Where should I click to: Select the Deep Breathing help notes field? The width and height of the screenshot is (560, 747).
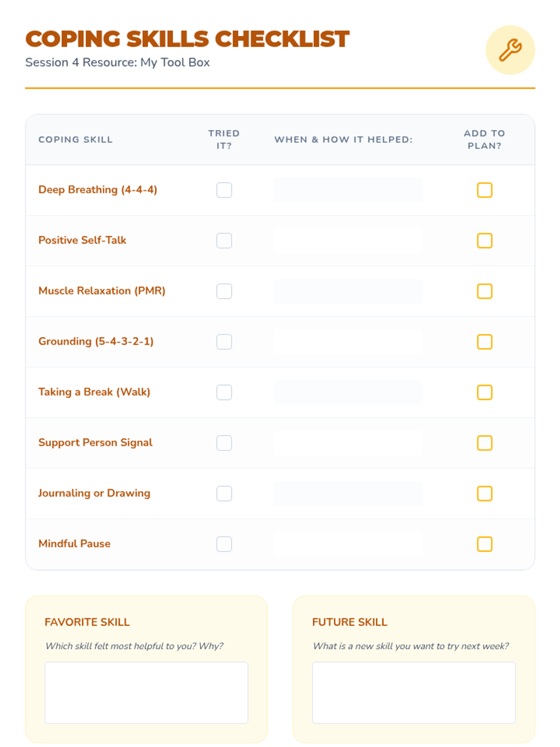coord(348,190)
